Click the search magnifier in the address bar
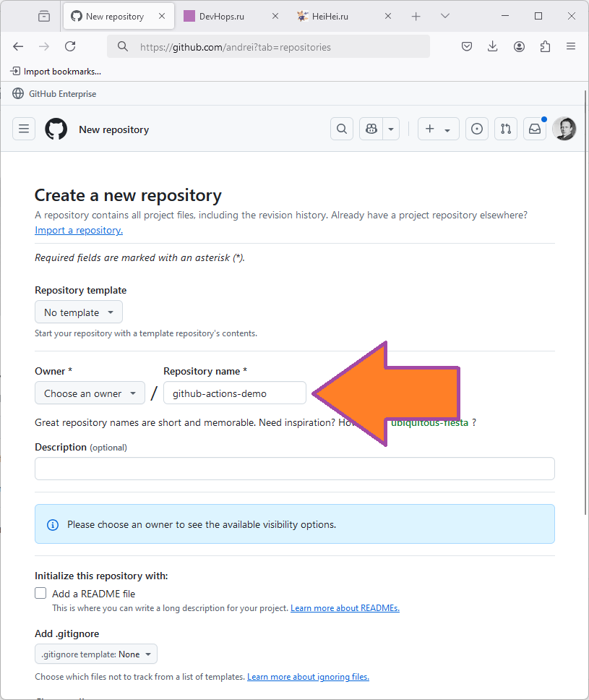Viewport: 589px width, 700px height. click(123, 46)
